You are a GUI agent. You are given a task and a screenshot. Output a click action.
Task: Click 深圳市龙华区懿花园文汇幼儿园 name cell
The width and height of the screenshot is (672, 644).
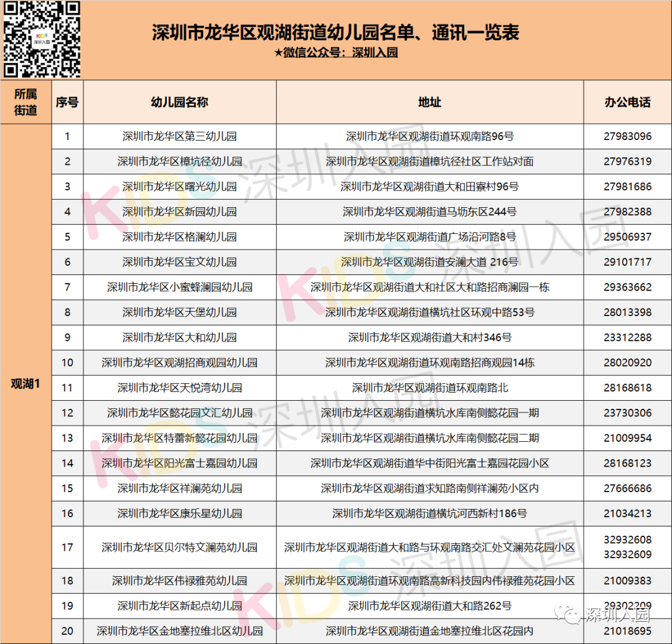point(180,413)
